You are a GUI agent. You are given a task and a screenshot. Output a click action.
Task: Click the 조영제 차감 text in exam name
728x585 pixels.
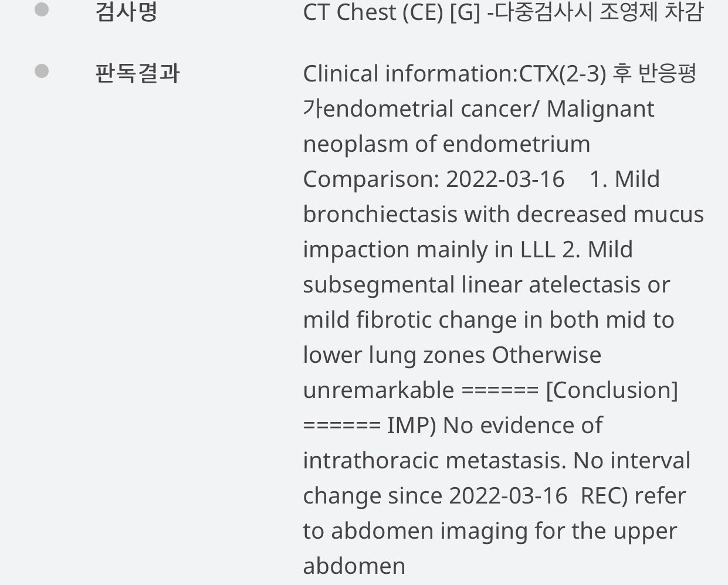click(x=651, y=12)
